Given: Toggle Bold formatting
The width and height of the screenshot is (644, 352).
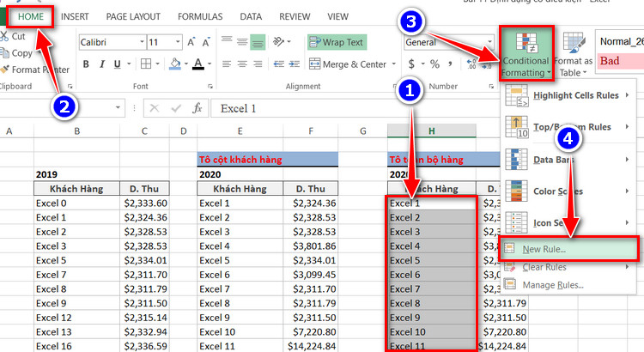Looking at the screenshot, I should point(86,64).
